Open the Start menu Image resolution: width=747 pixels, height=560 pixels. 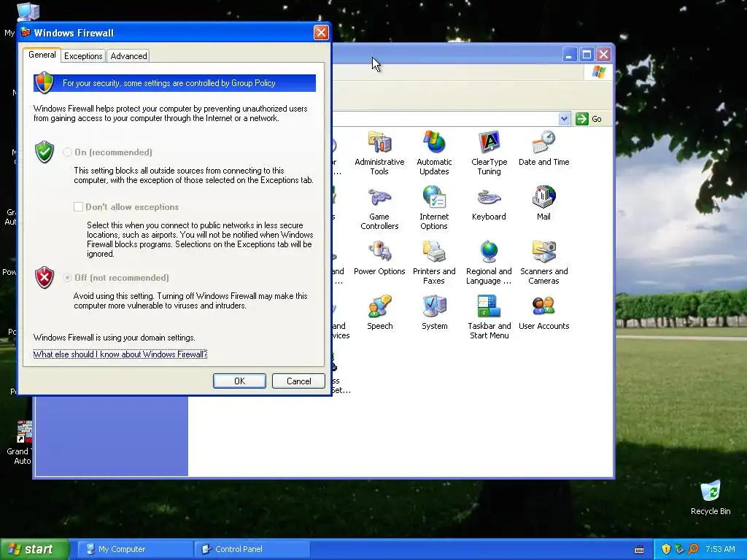pos(35,549)
